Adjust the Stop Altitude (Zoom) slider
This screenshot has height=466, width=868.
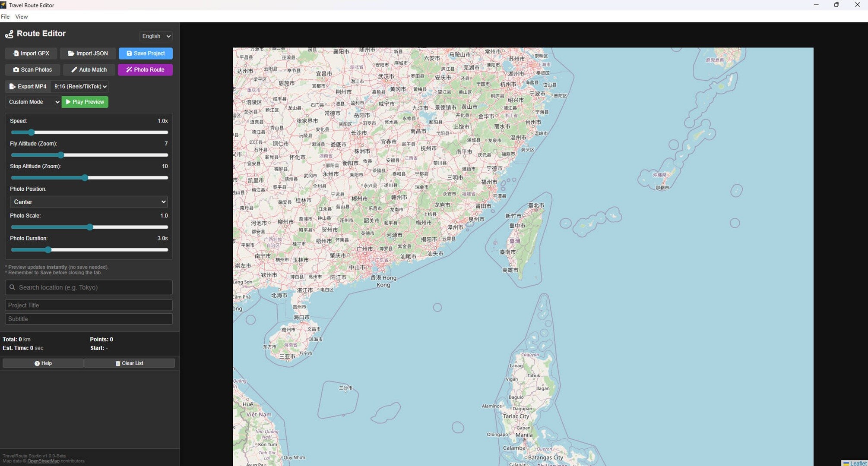[89, 178]
